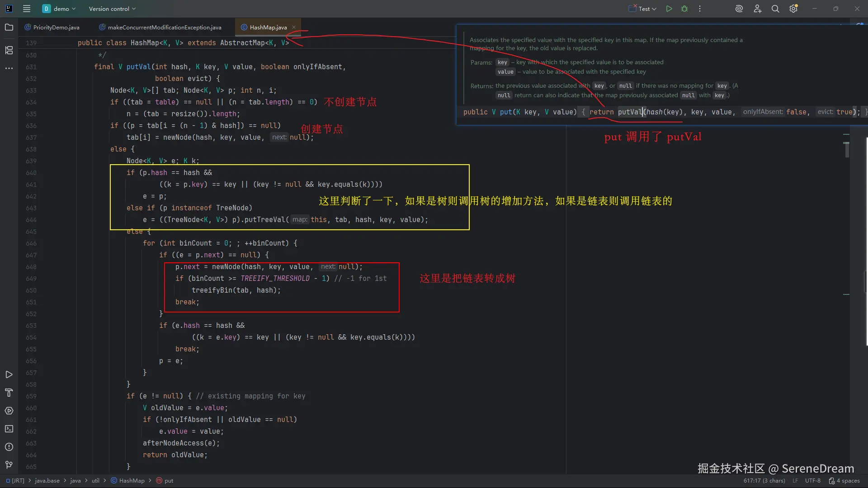Click the IntelliJ IDEA logo icon
The width and height of the screenshot is (868, 488).
click(x=9, y=9)
